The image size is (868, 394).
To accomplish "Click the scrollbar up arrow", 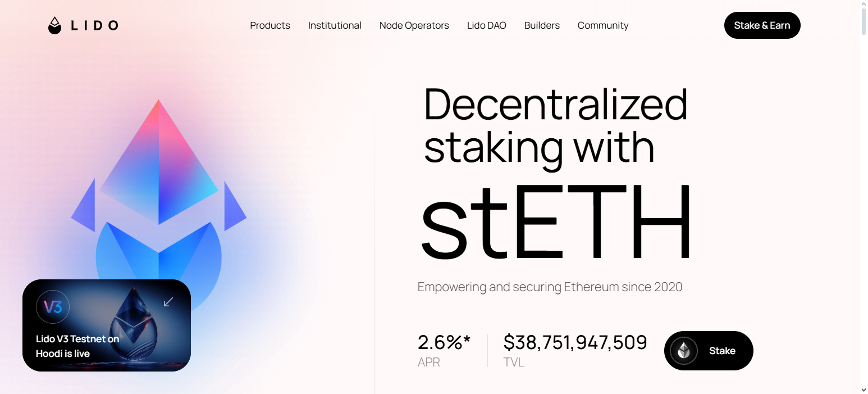I will pyautogui.click(x=862, y=4).
